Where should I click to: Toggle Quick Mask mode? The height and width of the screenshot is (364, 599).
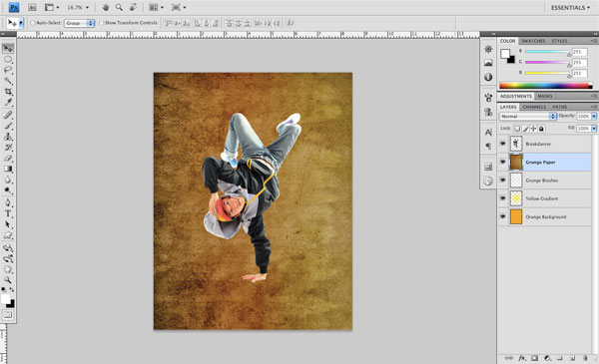8,315
